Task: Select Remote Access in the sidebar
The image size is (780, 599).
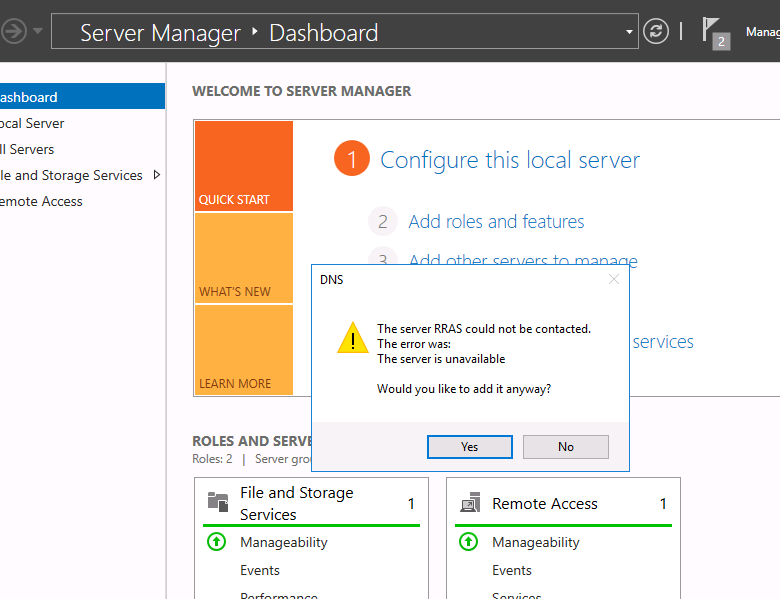Action: click(40, 201)
